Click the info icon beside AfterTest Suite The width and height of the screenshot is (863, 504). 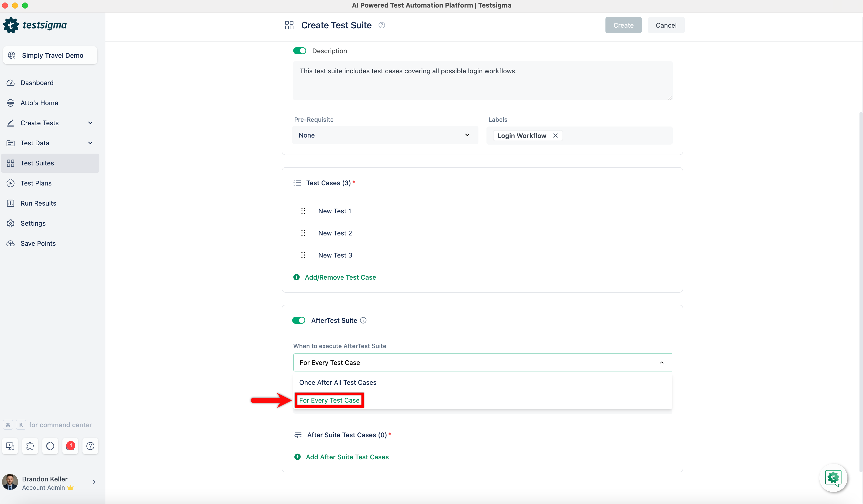pyautogui.click(x=363, y=320)
